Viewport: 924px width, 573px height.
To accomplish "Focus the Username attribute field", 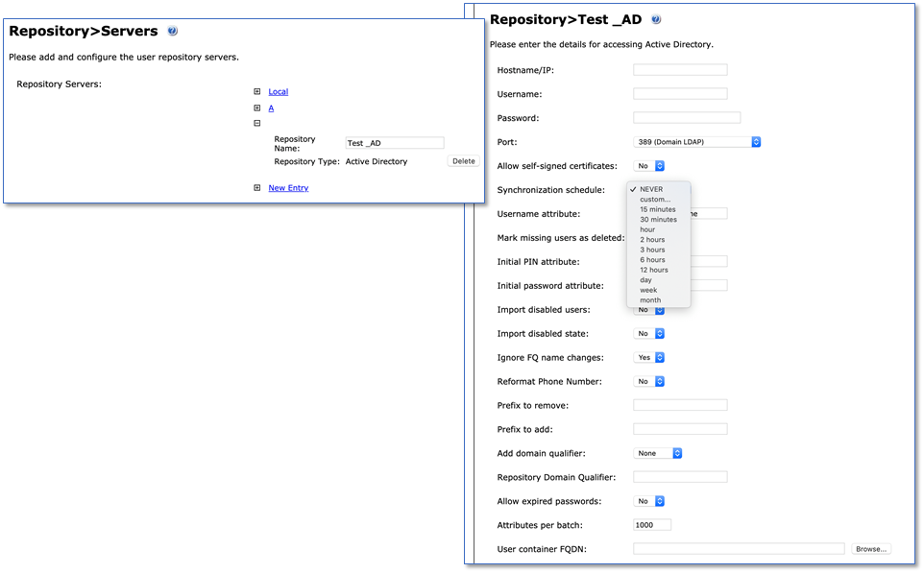I will [709, 214].
